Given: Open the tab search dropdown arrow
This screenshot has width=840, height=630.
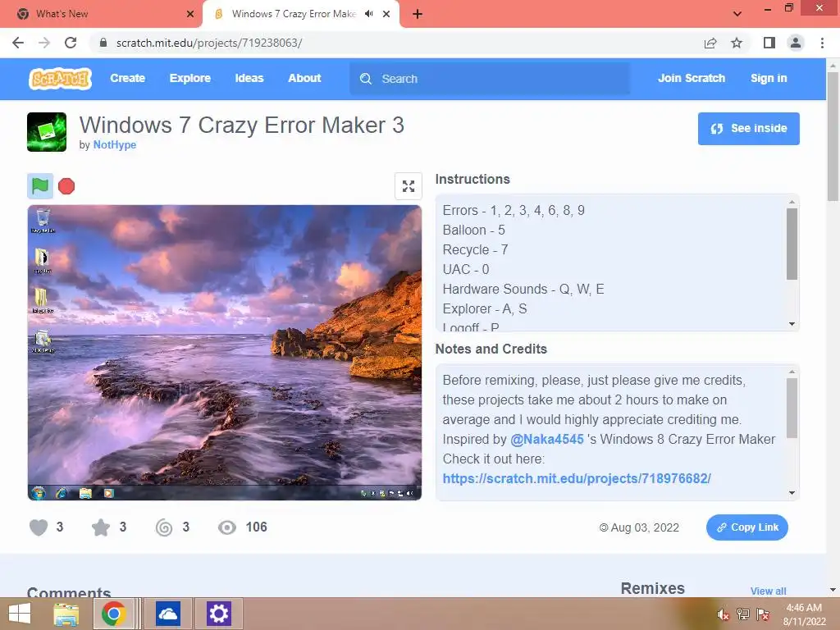Looking at the screenshot, I should coord(737,14).
